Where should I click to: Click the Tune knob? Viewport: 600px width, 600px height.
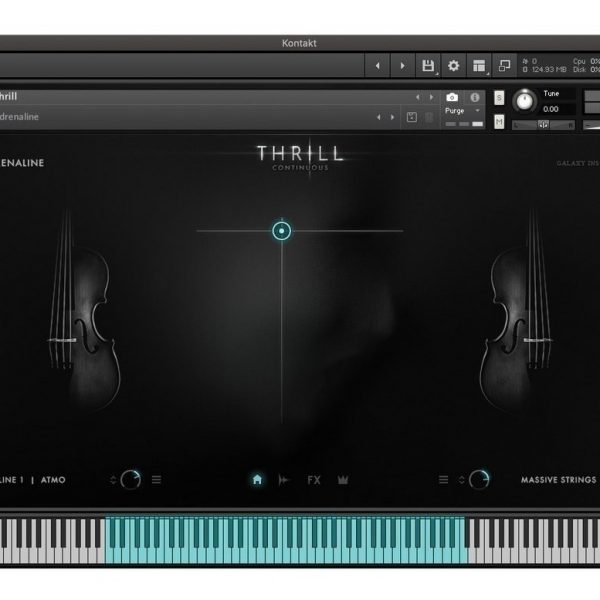524,101
